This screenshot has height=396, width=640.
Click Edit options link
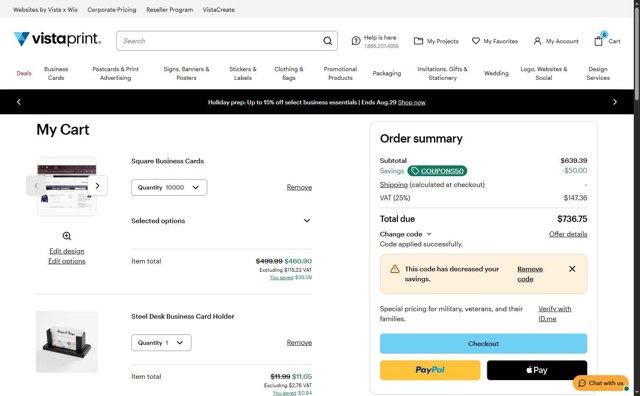67,261
